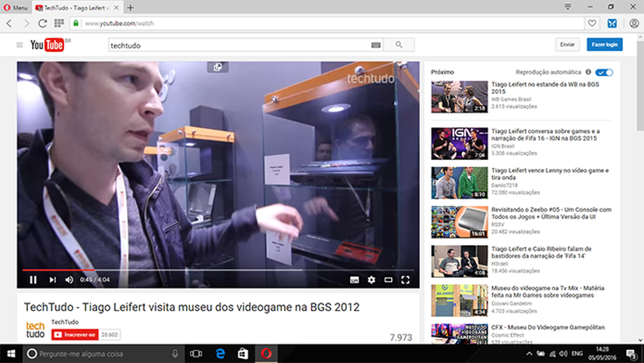Screen dimensions: 644x363
Task: Skip to the next video
Action: pos(53,280)
